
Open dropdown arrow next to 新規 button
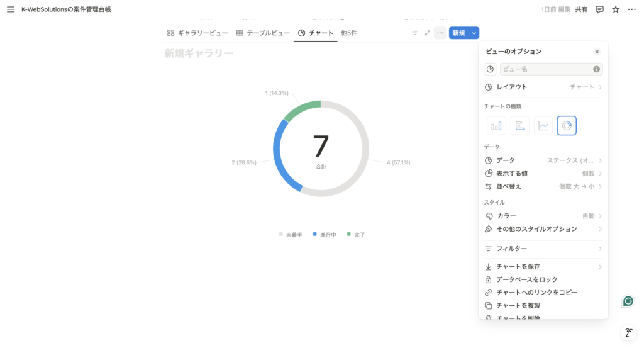pyautogui.click(x=474, y=33)
